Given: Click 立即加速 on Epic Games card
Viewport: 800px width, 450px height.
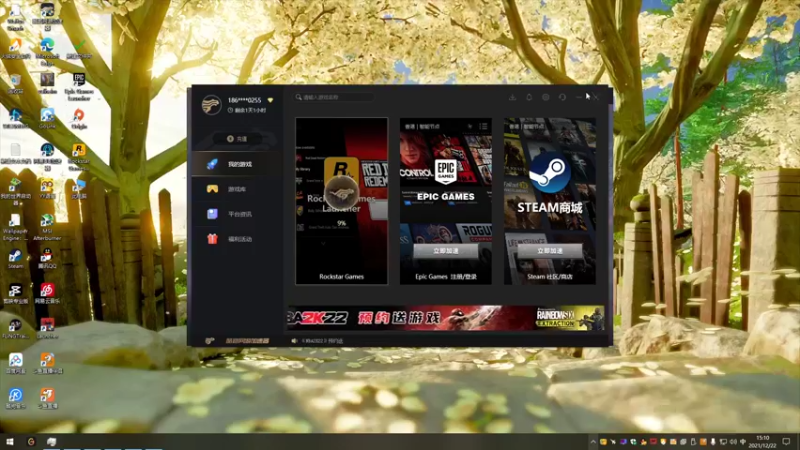Looking at the screenshot, I should point(445,251).
